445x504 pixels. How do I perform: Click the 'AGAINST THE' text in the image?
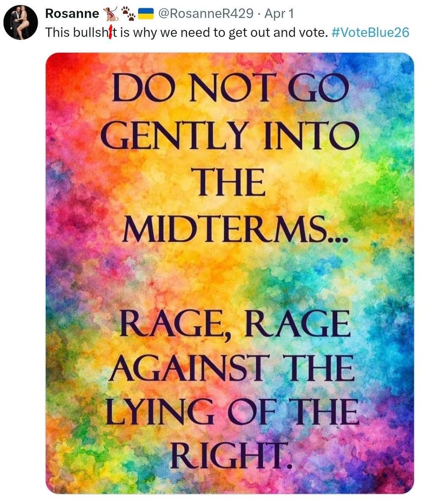232,368
